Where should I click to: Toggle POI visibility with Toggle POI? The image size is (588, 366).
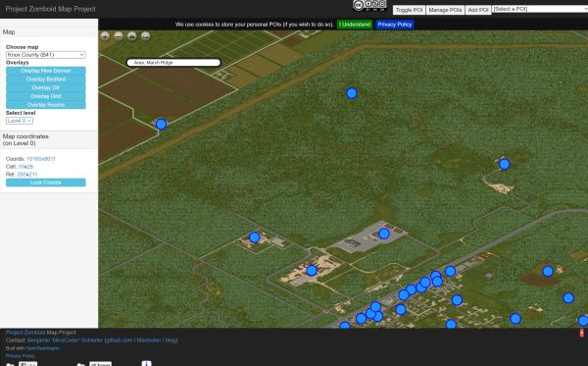409,10
